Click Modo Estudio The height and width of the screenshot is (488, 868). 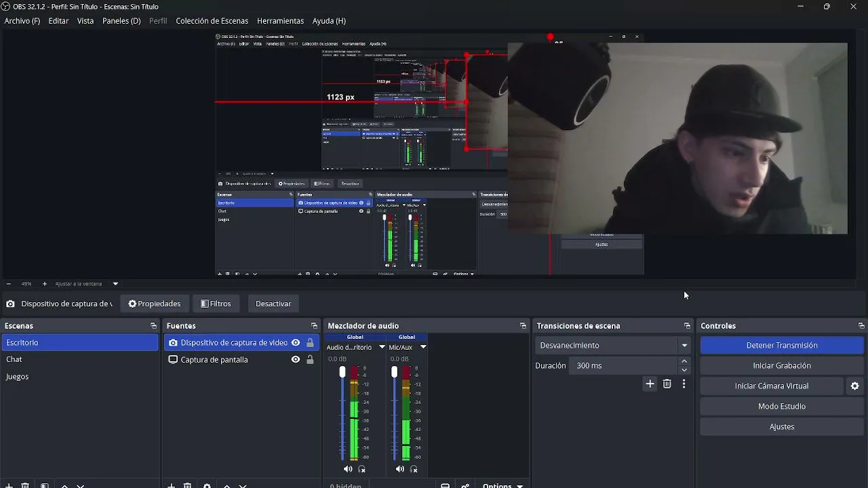(x=782, y=407)
